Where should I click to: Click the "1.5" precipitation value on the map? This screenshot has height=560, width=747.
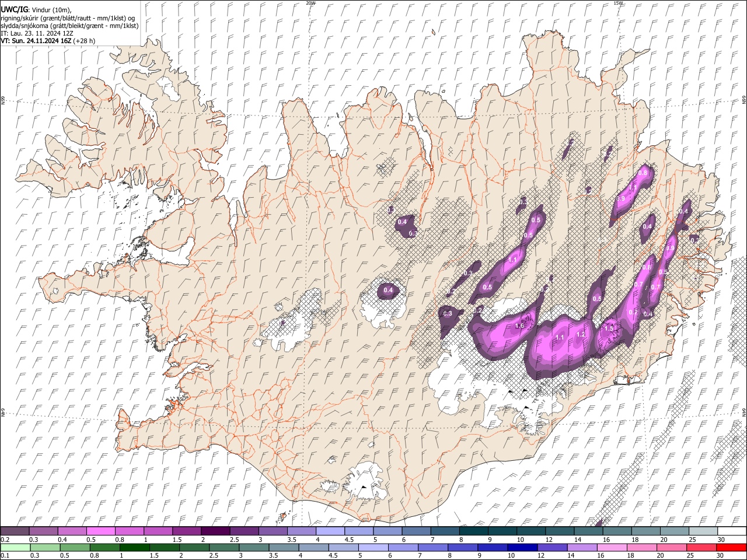click(609, 329)
